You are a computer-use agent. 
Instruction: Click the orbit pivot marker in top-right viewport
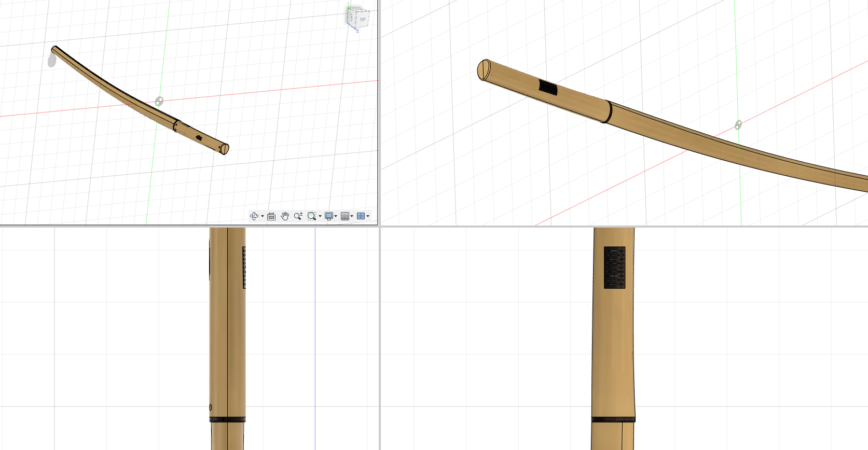pos(738,125)
